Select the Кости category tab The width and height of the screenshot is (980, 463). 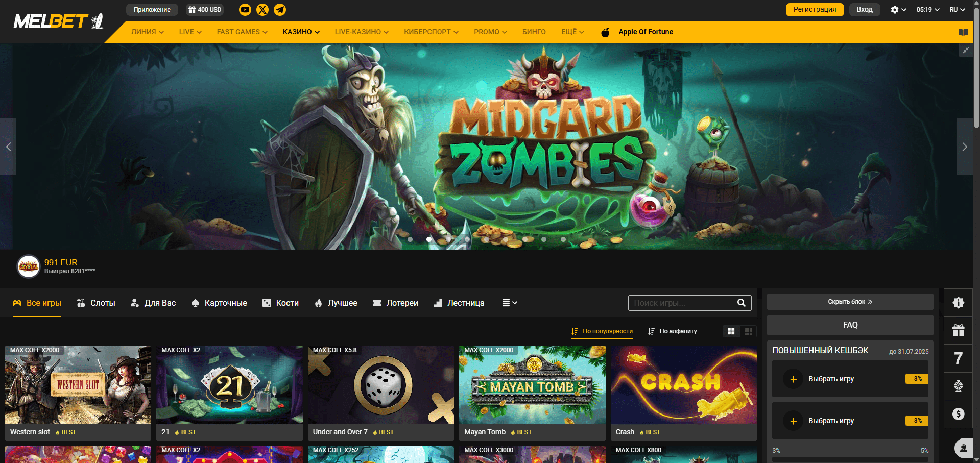click(280, 303)
